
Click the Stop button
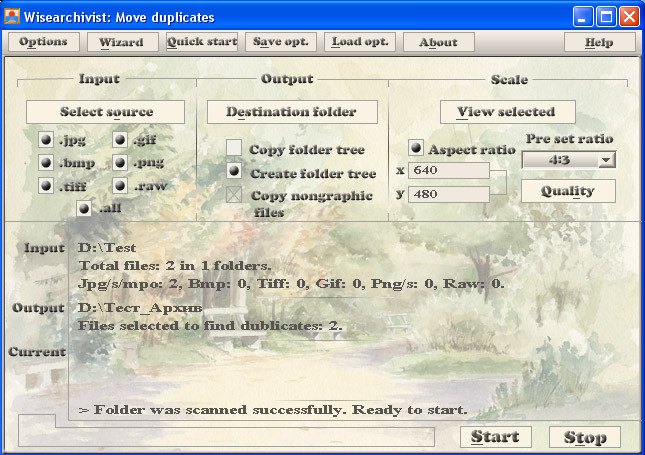pos(585,436)
